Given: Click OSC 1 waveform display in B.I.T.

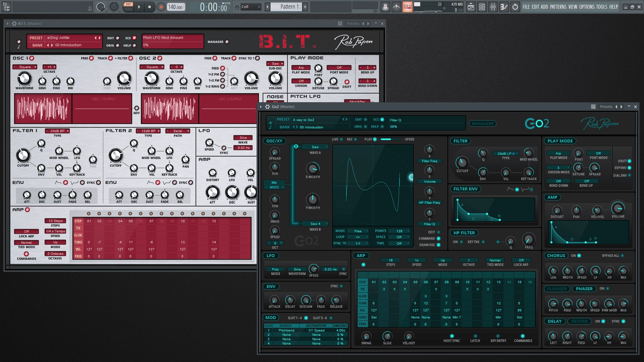Looking at the screenshot, I should [43, 109].
